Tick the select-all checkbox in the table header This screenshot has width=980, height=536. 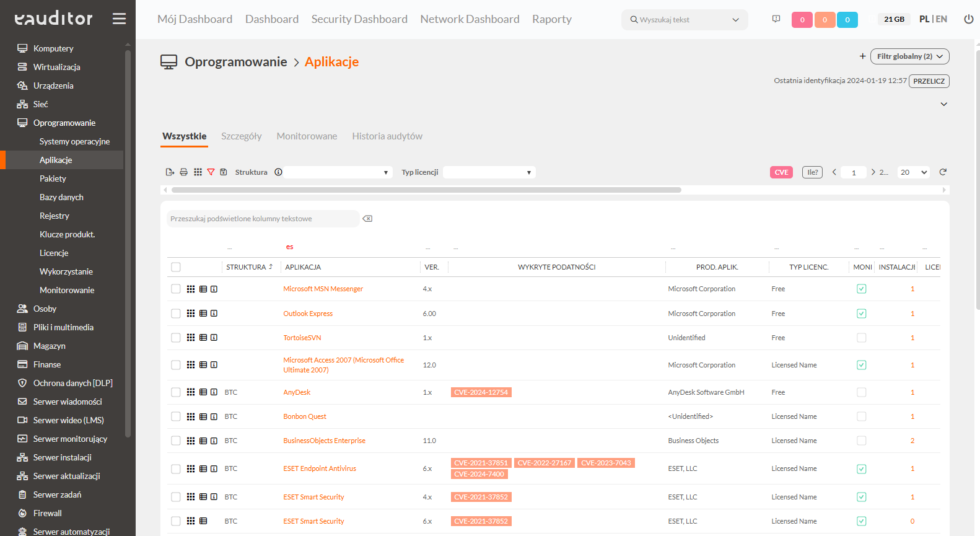176,267
